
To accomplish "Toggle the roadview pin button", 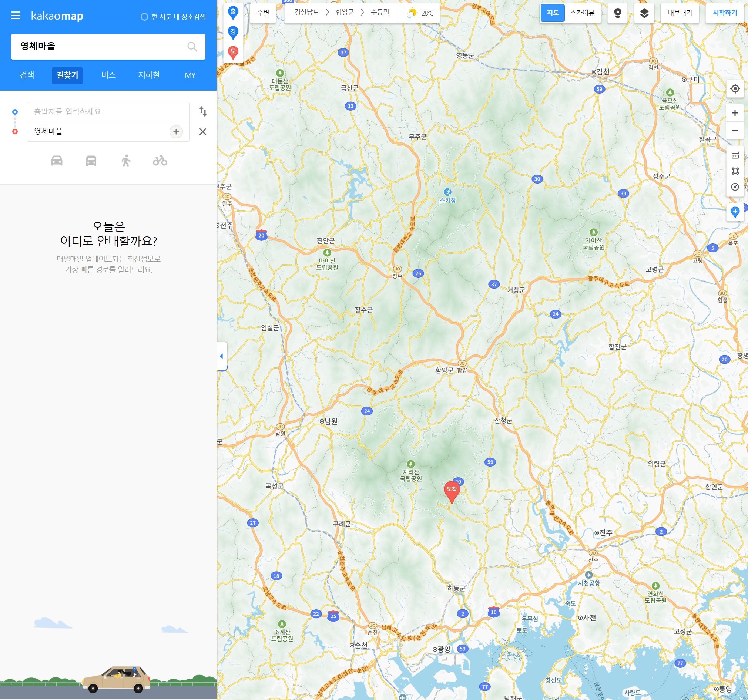I will click(x=617, y=13).
